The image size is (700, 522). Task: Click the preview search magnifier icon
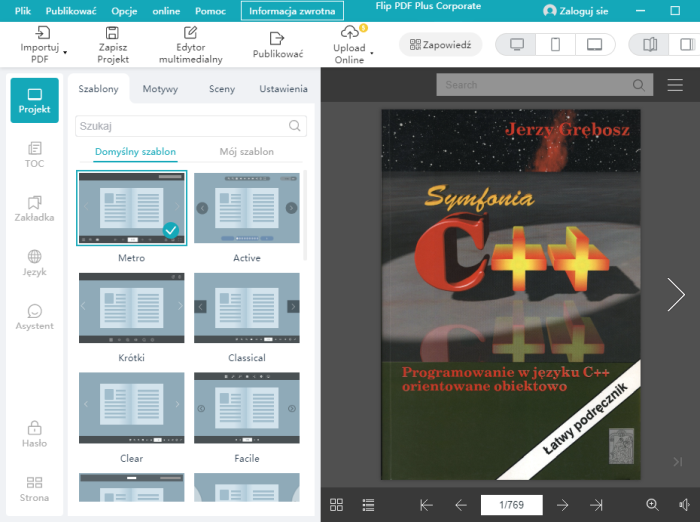click(x=639, y=85)
